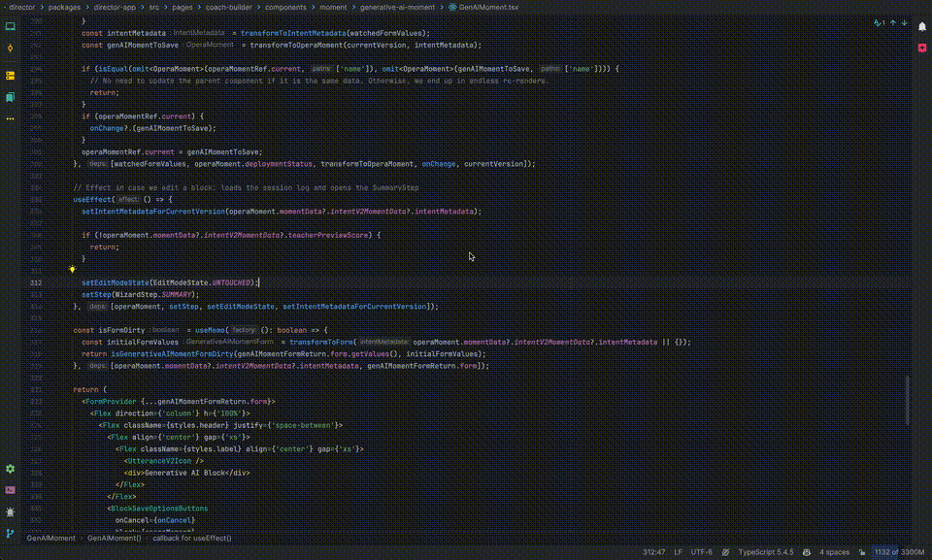Click 'transformToForm' function call
Viewport: 932px width, 560px height.
[x=321, y=343]
